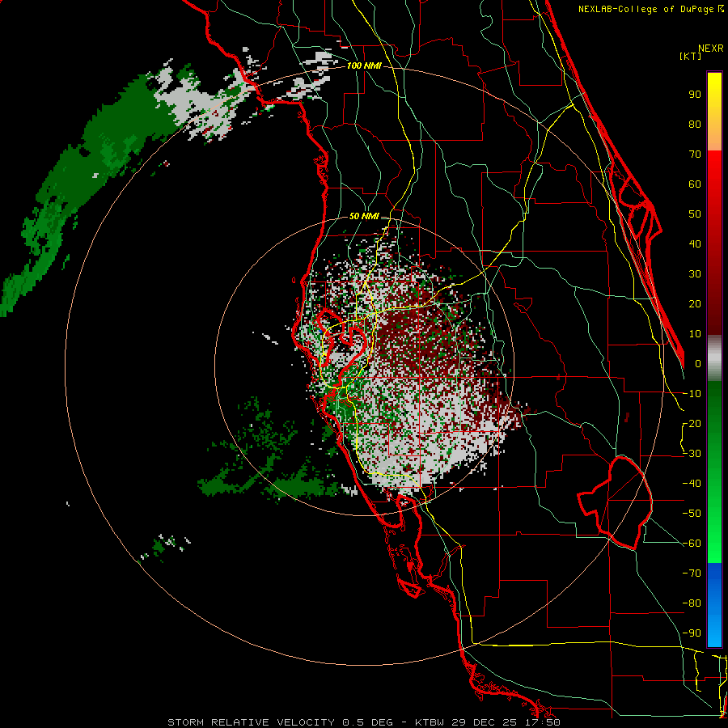This screenshot has height=728, width=728.
Task: Click "0.5 DEG" in the bottom caption
Action: point(367,722)
